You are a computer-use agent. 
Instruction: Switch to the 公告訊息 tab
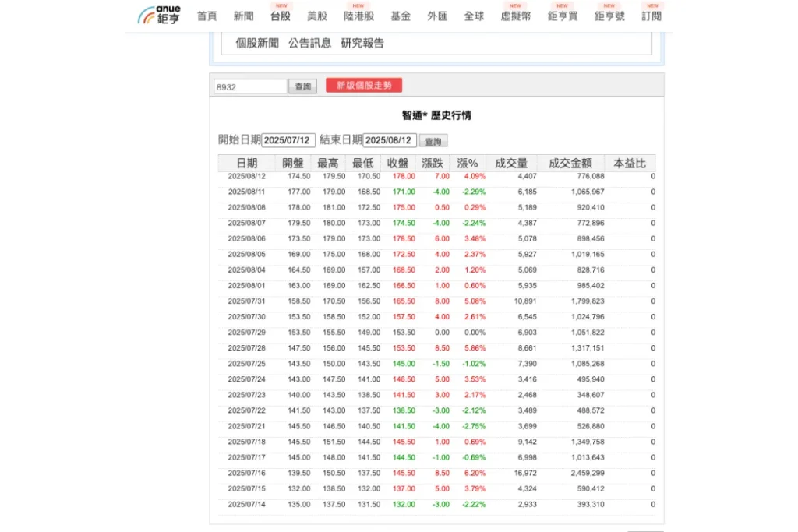point(309,44)
